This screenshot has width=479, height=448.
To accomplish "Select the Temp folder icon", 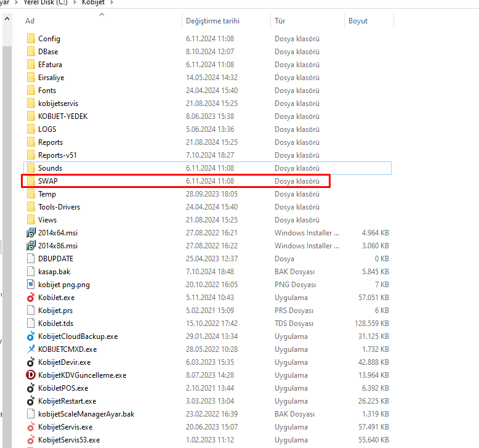I will pyautogui.click(x=31, y=194).
